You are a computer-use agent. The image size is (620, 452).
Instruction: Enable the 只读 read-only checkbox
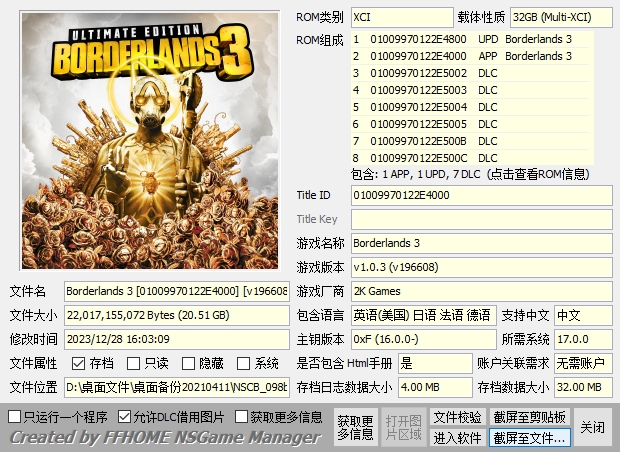[133, 364]
